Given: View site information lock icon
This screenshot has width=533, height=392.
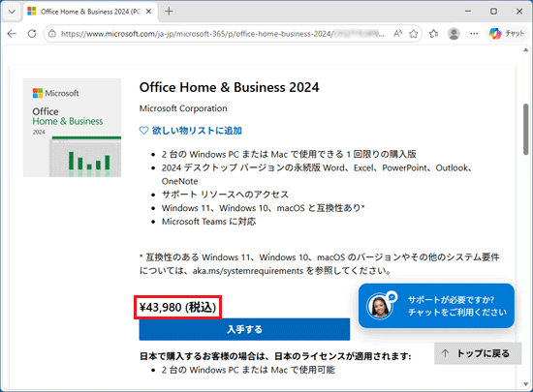Looking at the screenshot, I should click(52, 34).
